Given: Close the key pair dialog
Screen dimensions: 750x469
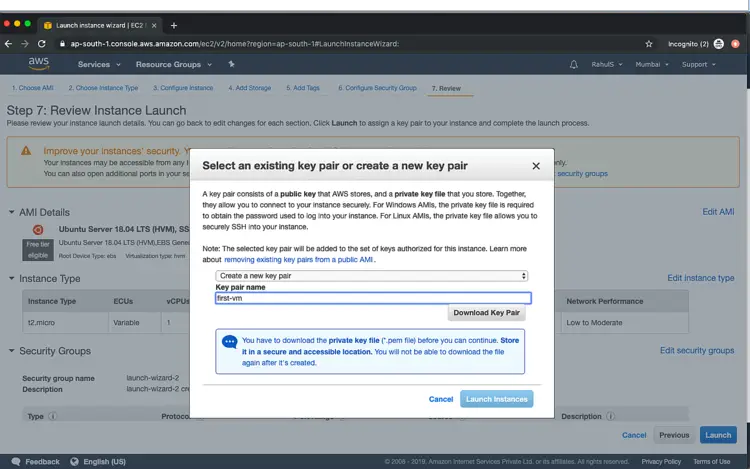Looking at the screenshot, I should 536,166.
